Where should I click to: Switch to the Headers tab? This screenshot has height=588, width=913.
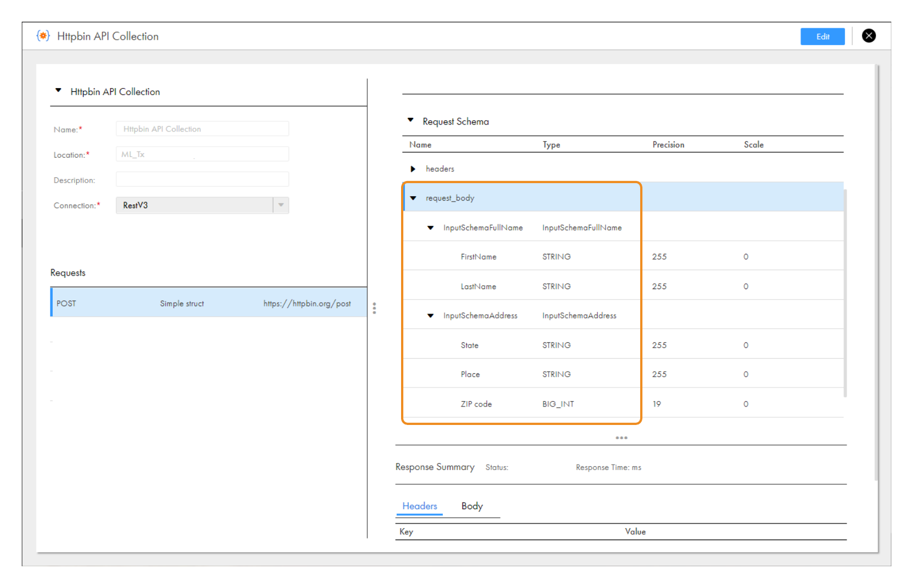[420, 506]
